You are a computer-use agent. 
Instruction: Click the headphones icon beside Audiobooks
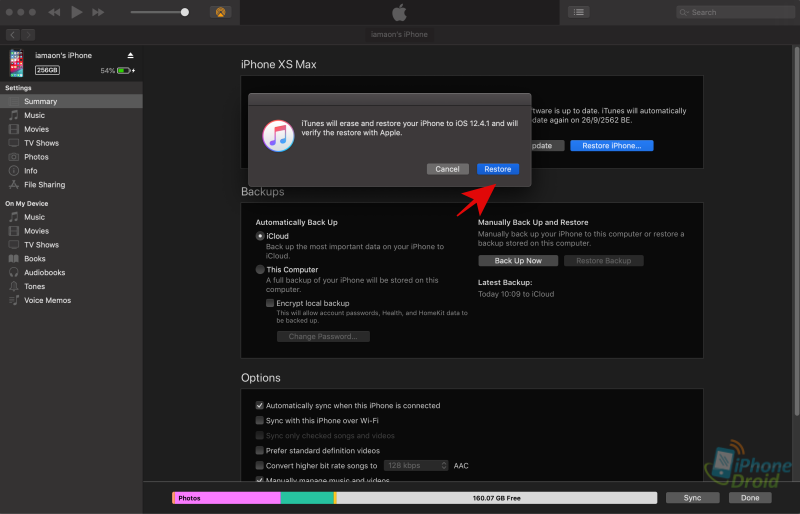(x=14, y=272)
